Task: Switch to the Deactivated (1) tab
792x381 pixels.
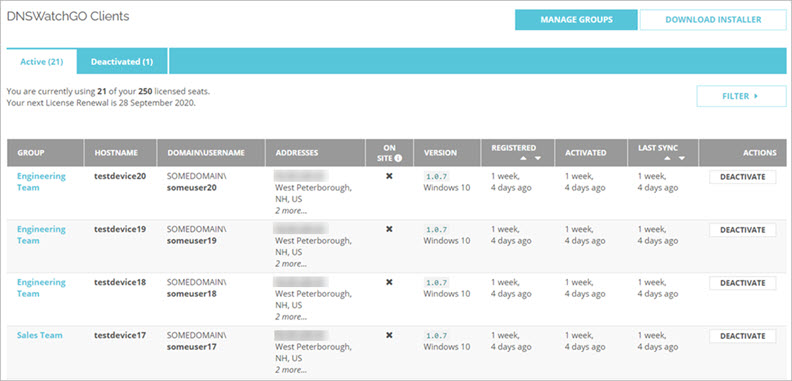Action: (x=122, y=62)
